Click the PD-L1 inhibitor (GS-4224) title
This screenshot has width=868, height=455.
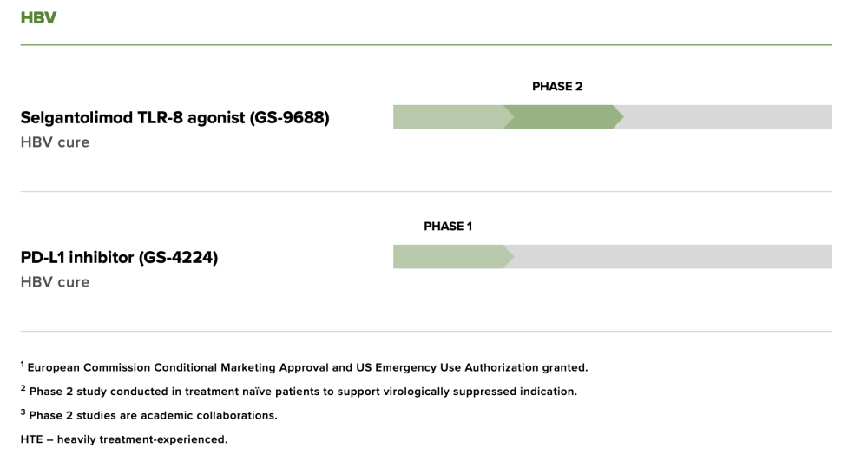coord(119,257)
